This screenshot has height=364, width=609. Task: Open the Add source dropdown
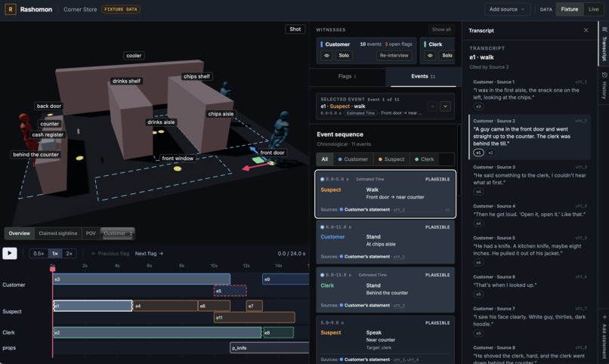tap(507, 9)
